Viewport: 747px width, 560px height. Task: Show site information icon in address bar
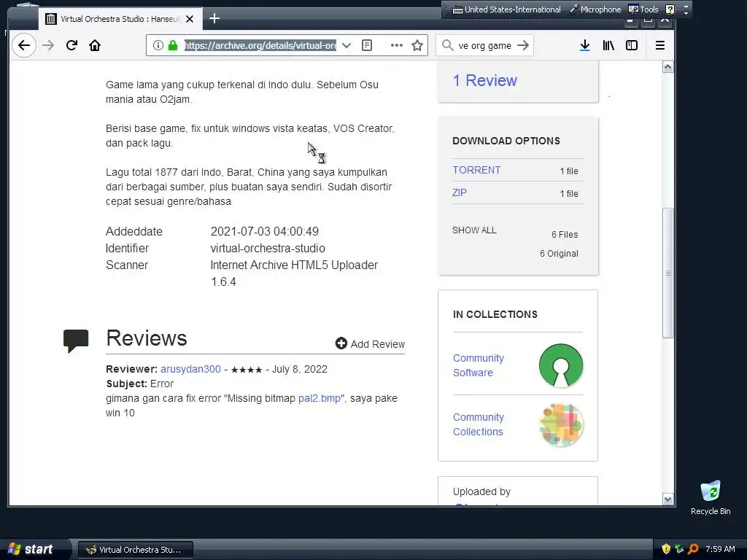coord(158,45)
